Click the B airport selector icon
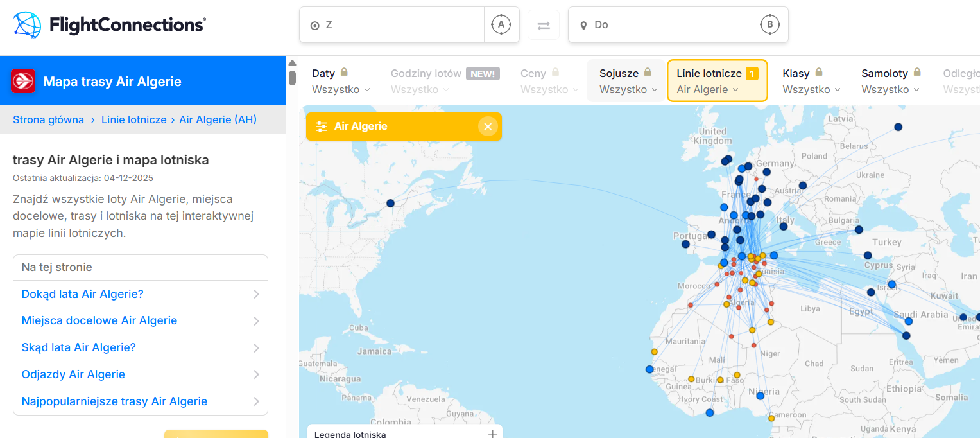The height and width of the screenshot is (438, 980). click(770, 25)
